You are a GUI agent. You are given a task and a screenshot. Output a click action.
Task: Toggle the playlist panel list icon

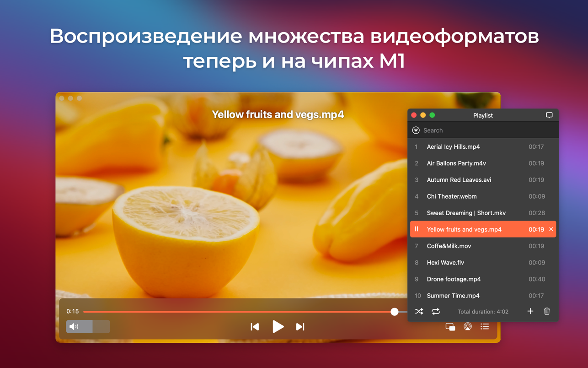click(x=485, y=327)
